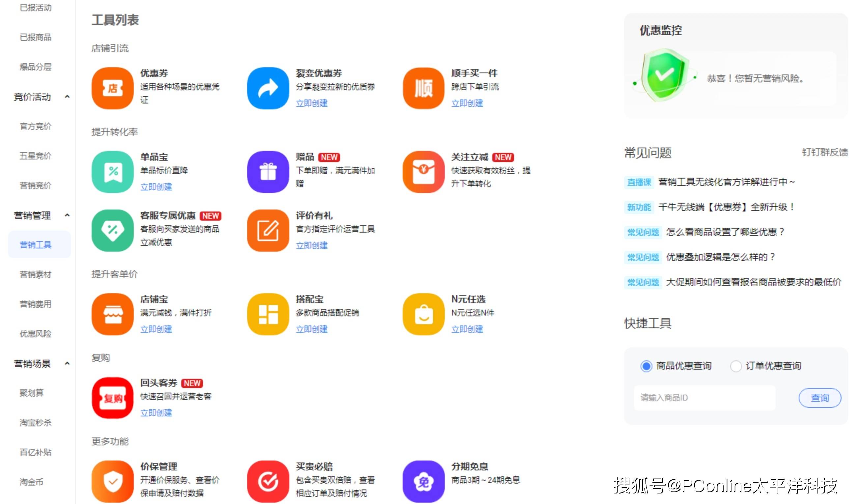
Task: Click 立即创建 under 单品宝
Action: click(156, 187)
